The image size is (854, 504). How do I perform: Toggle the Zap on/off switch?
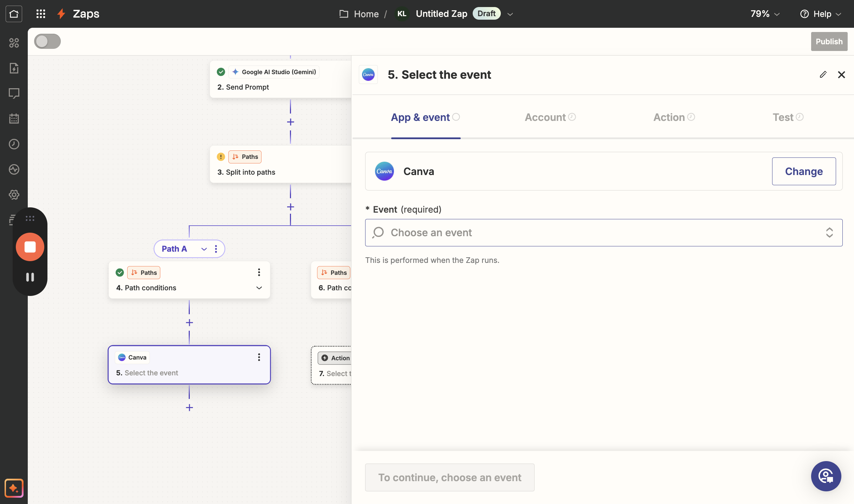[47, 41]
